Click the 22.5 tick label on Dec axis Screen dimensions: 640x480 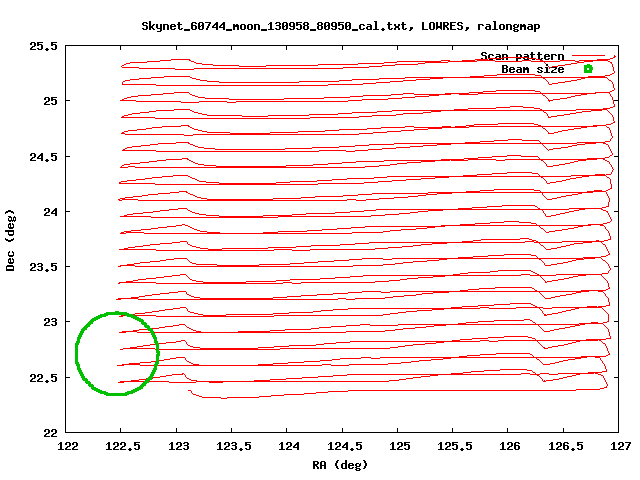(43, 378)
